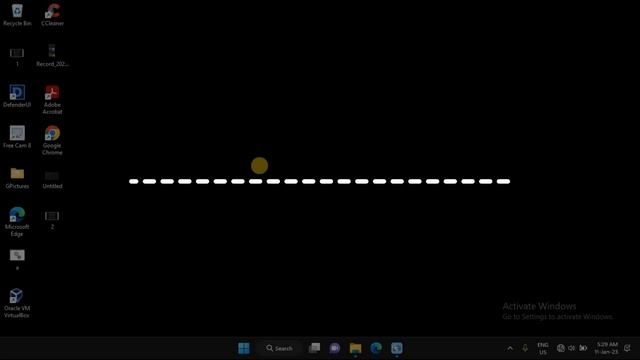Open the Windows Start menu
This screenshot has width=640, height=360.
coord(244,348)
